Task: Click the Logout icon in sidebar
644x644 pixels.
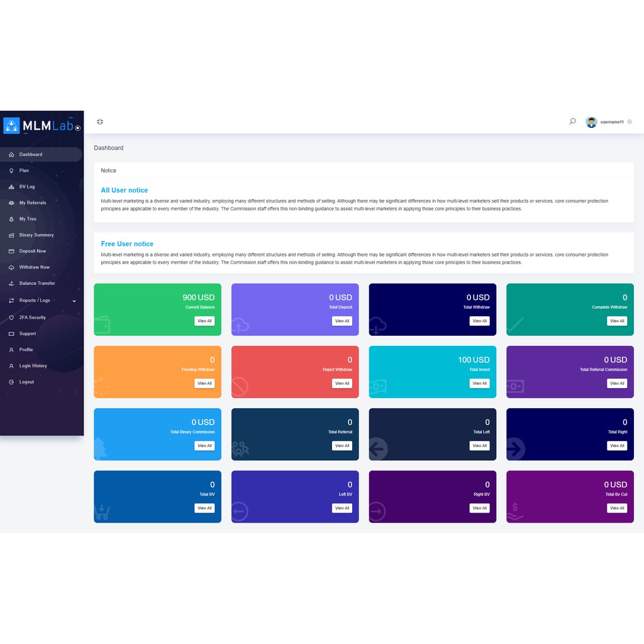Action: tap(11, 382)
